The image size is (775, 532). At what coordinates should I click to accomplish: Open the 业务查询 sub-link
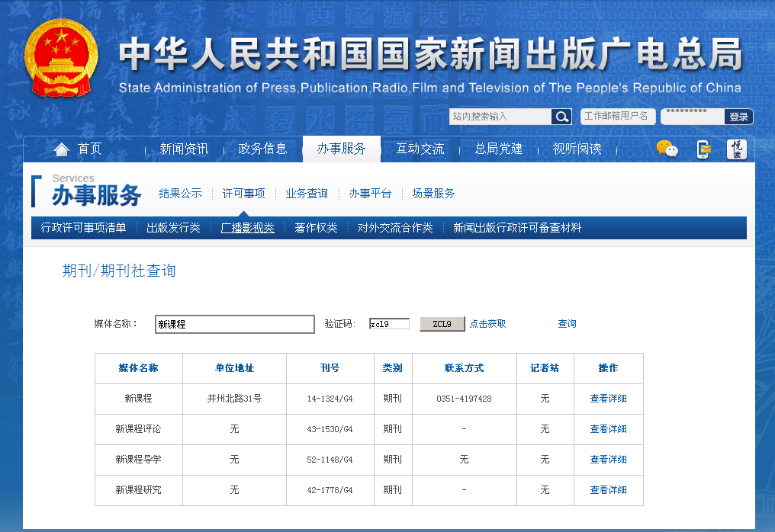(x=307, y=194)
